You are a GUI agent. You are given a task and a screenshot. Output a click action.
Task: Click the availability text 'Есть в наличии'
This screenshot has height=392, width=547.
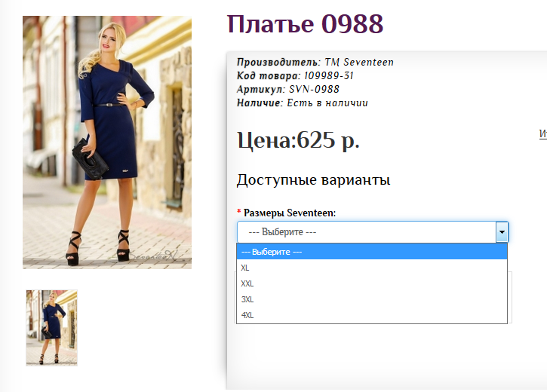click(x=327, y=103)
